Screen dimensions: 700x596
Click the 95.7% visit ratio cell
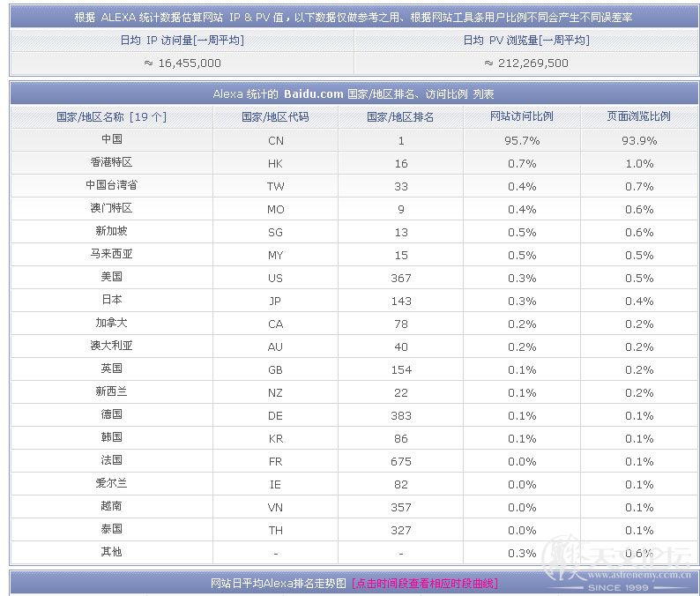522,141
